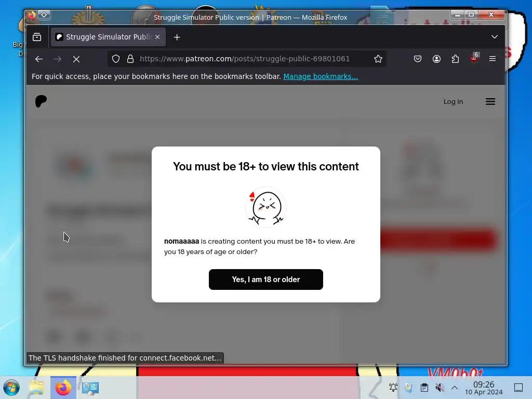Viewport: 532px width, 399px height.
Task: Click the nomaaaaa creator name
Action: pos(181,241)
